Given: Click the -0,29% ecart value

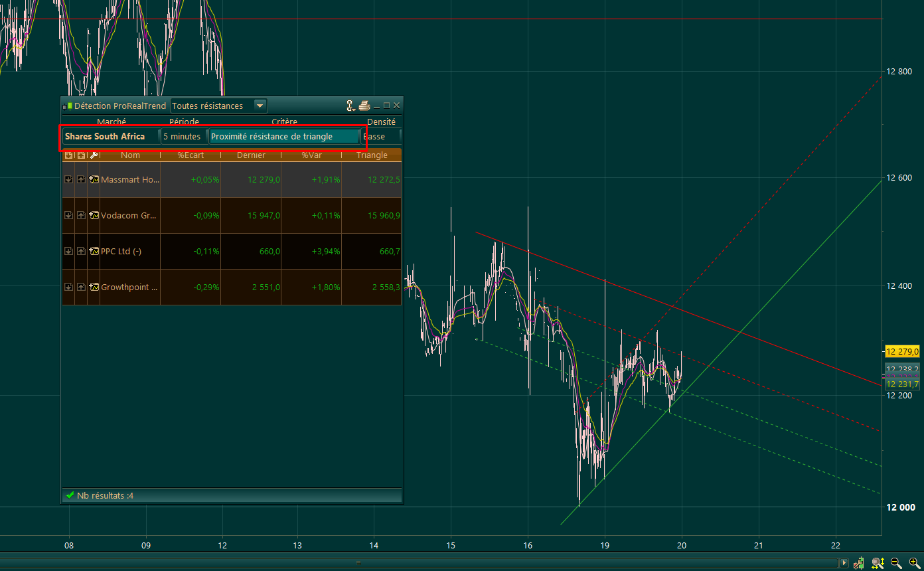Looking at the screenshot, I should 206,287.
